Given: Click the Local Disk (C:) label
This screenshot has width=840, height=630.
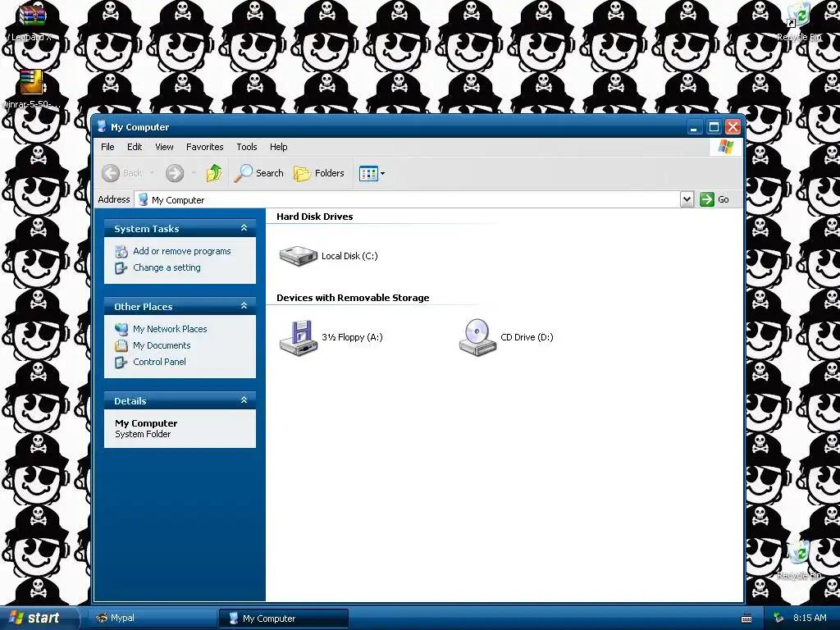Looking at the screenshot, I should coord(349,256).
